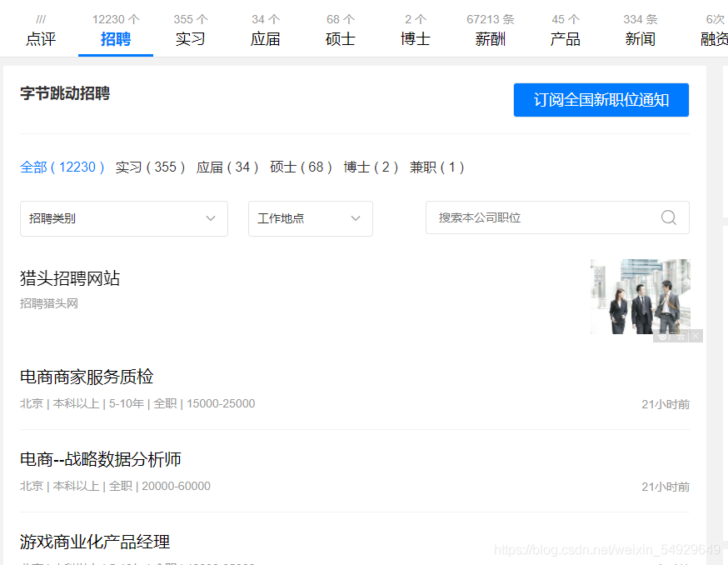Click the search magnifier icon
The width and height of the screenshot is (728, 565).
point(668,217)
